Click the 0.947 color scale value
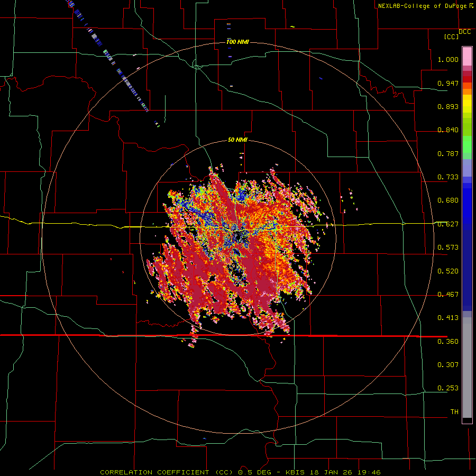 pos(448,83)
